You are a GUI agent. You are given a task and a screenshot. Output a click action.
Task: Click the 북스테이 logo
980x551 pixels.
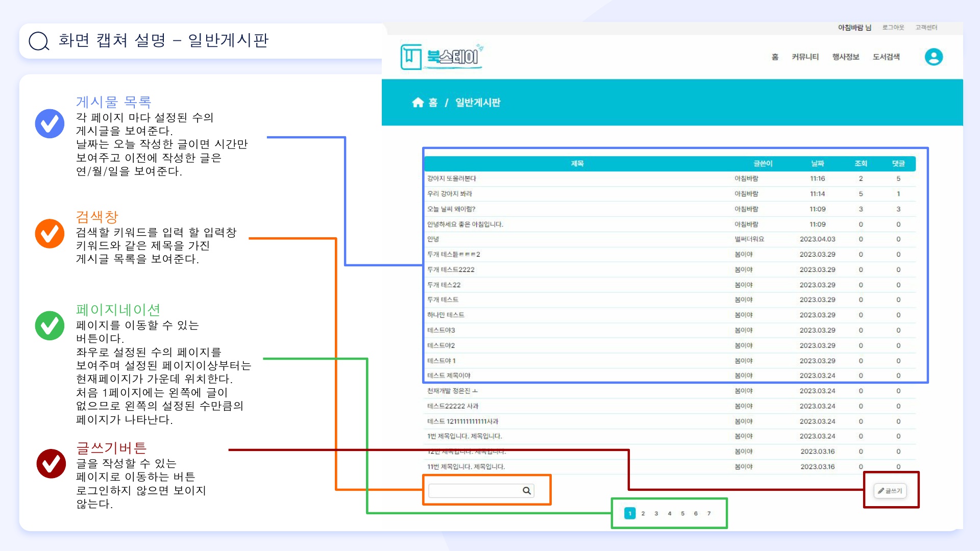pos(442,57)
